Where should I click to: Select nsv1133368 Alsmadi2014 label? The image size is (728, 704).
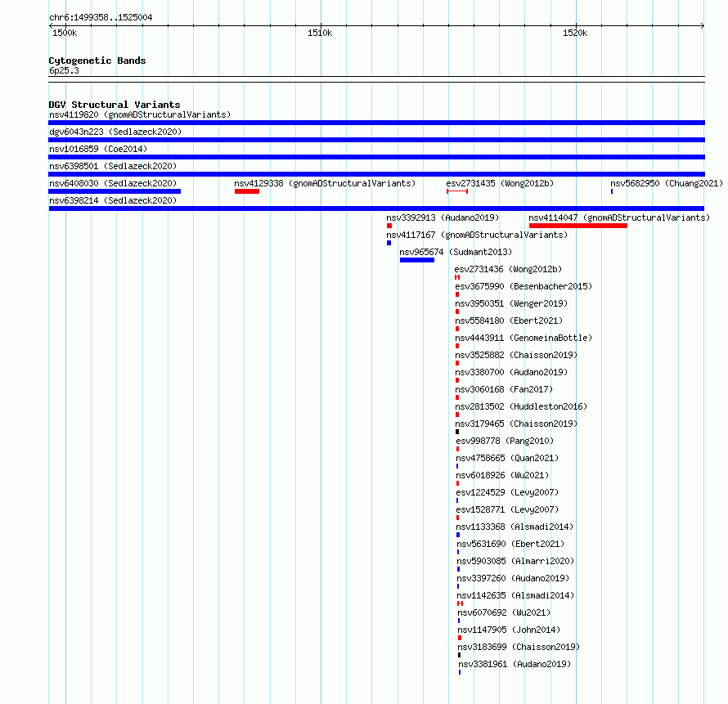click(x=515, y=527)
